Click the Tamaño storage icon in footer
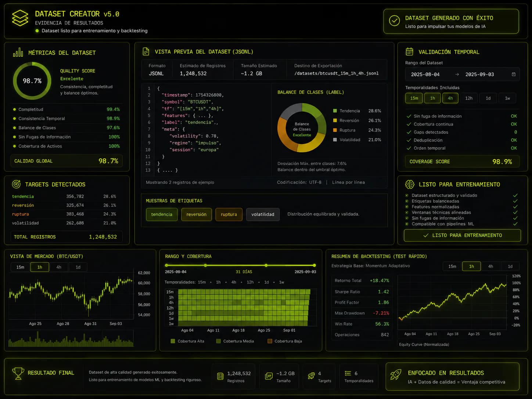The height and width of the screenshot is (399, 532). coord(269,376)
